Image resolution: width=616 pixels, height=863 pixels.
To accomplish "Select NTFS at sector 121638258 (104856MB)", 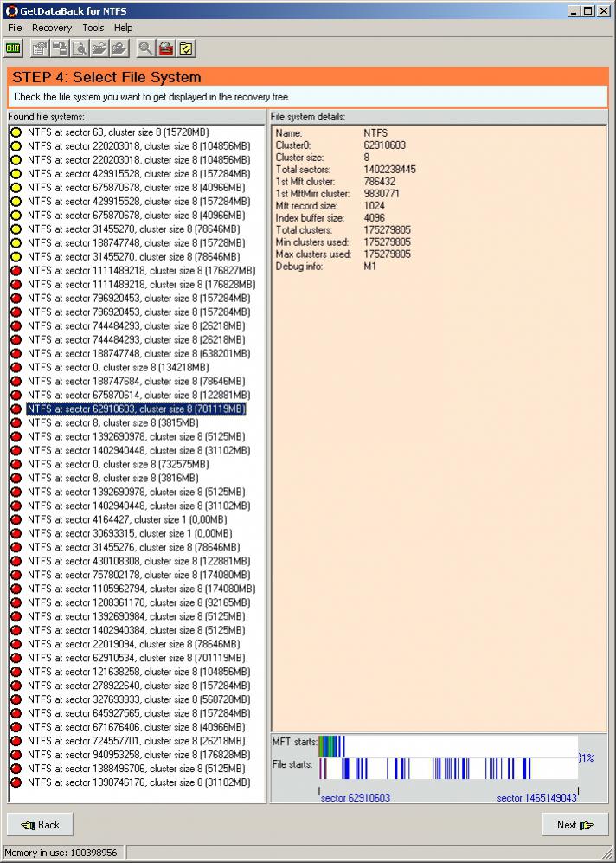I will [138, 672].
